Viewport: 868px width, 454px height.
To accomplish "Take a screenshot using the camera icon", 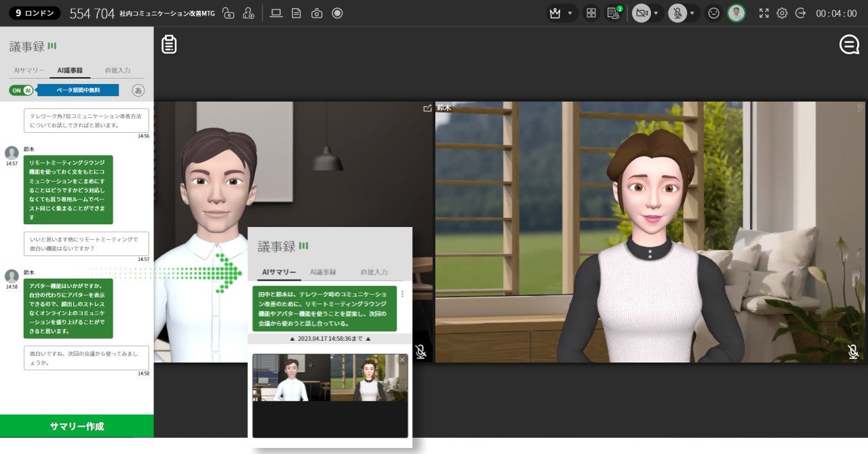I will pos(316,13).
